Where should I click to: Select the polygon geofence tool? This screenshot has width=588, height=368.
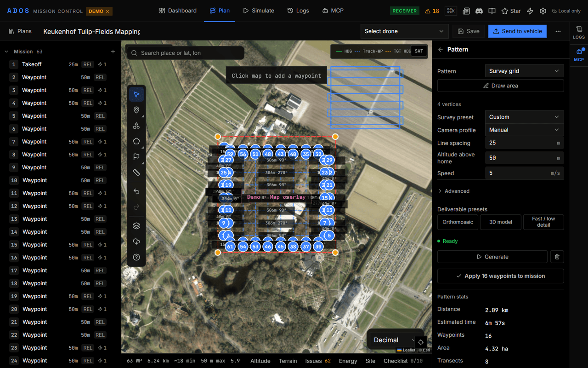click(x=136, y=141)
